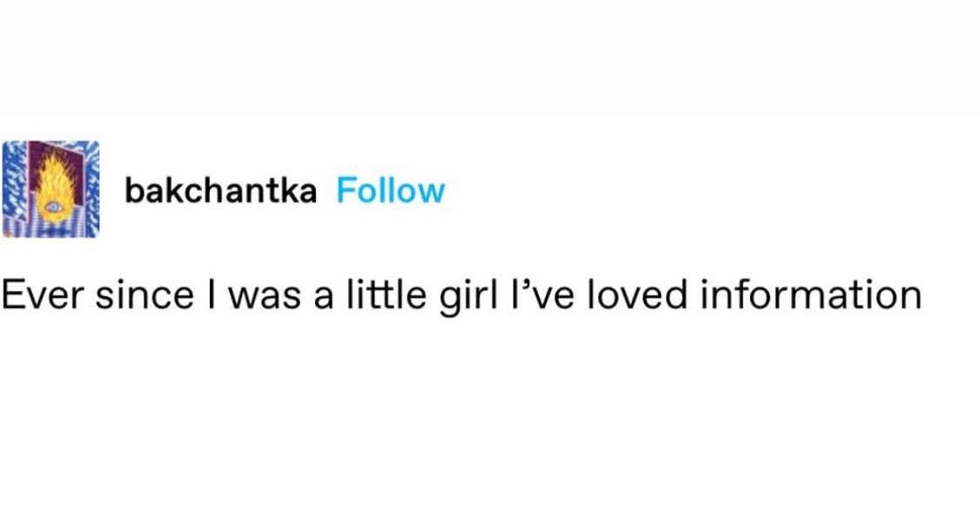Open bakchantka's flame avatar picture

tap(50, 189)
